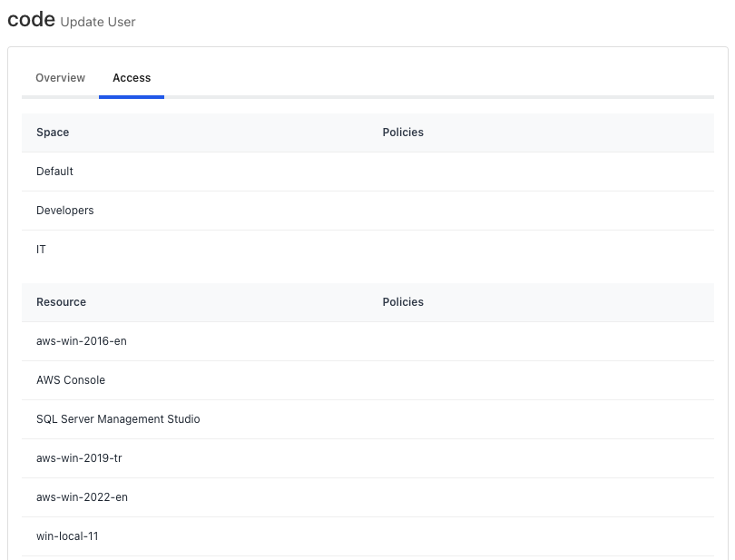The width and height of the screenshot is (735, 560).
Task: Click the IT space row
Action: (x=42, y=250)
